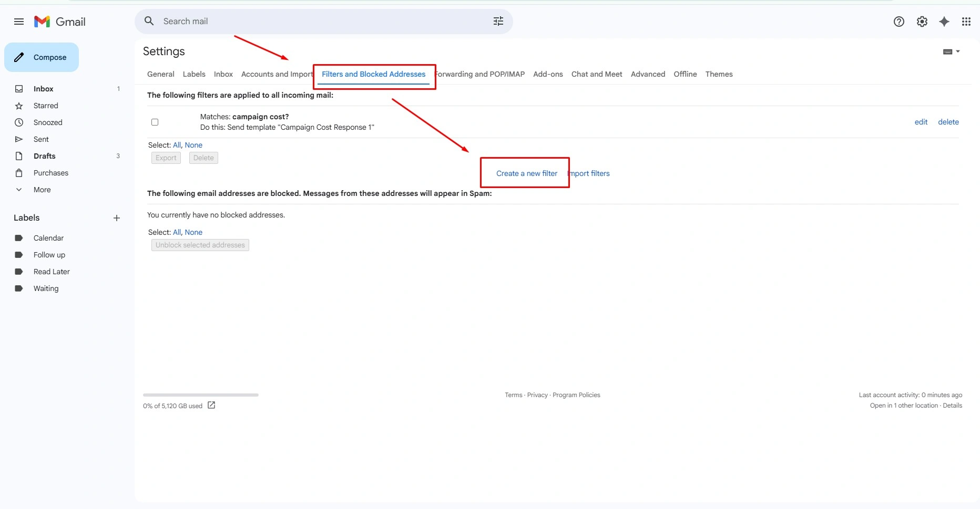
Task: Switch to the Inbox settings tab
Action: (223, 74)
